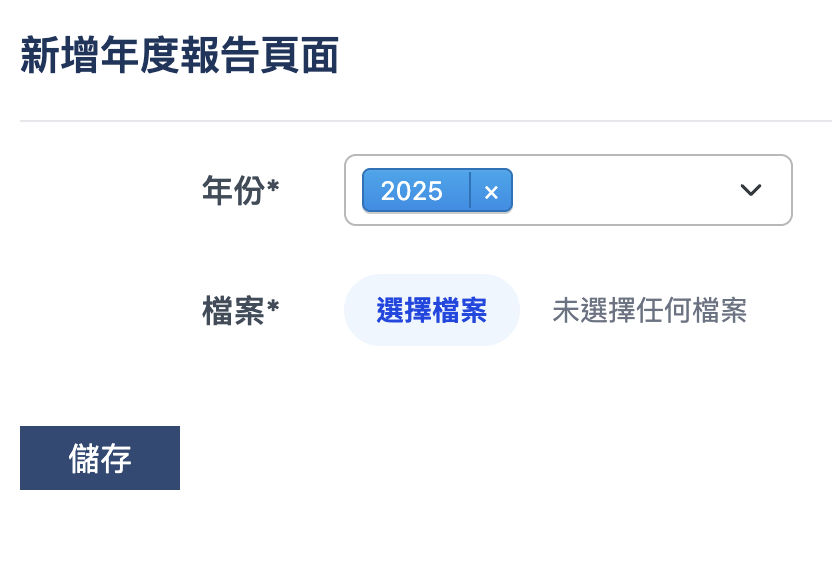The width and height of the screenshot is (832, 562).
Task: Submit the annual report using 儲存
Action: (x=100, y=458)
